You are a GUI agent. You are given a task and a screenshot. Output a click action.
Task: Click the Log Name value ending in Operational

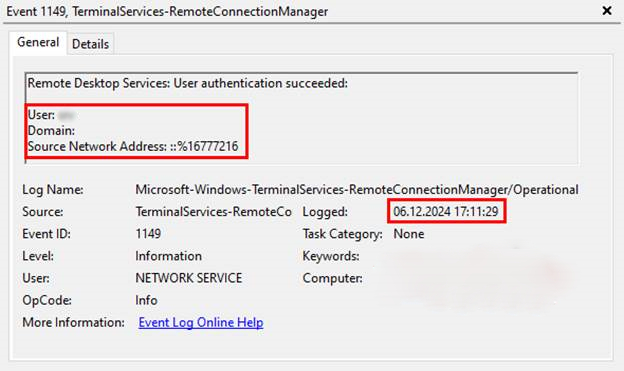point(357,189)
